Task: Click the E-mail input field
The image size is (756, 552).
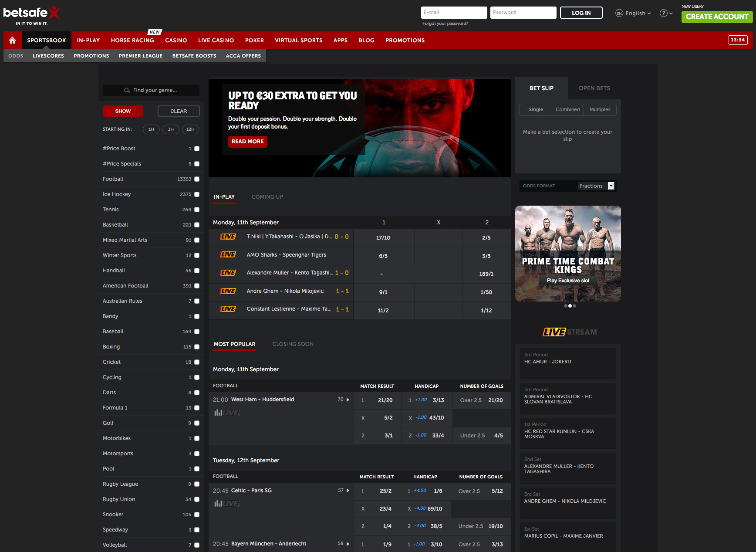Action: coord(454,13)
